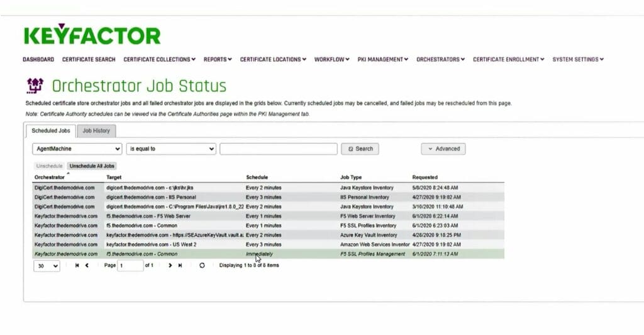Go to the previous page arrow

(x=87, y=266)
